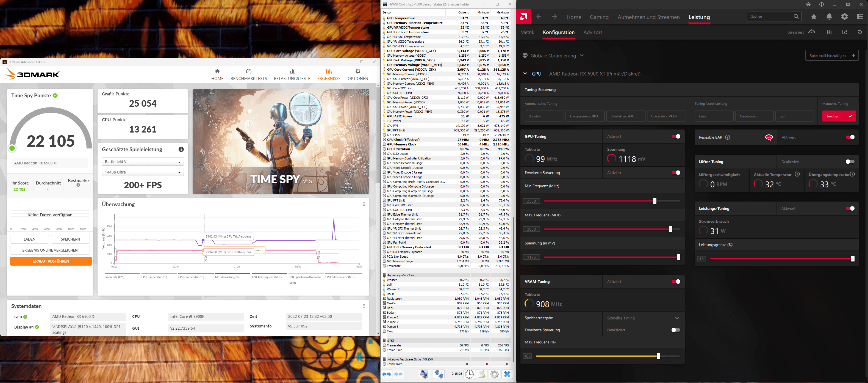Open Systemdaten three-dot menu

364,306
